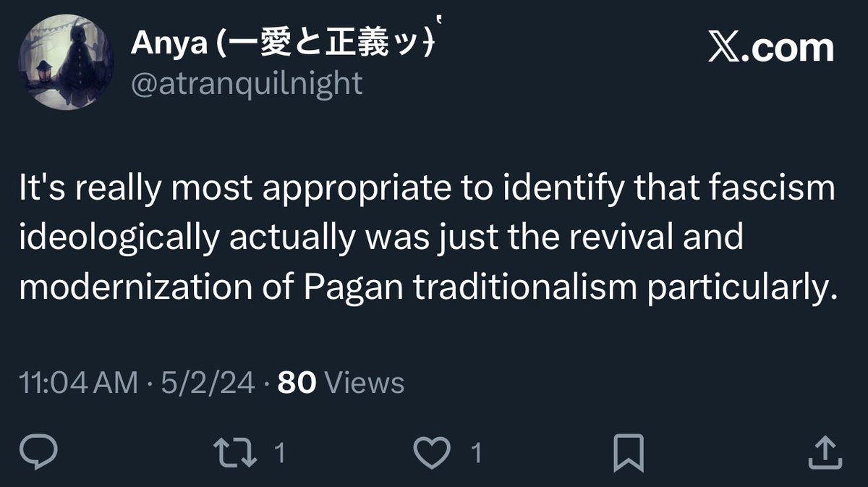
Task: Click the like count number 1
Action: click(x=476, y=454)
